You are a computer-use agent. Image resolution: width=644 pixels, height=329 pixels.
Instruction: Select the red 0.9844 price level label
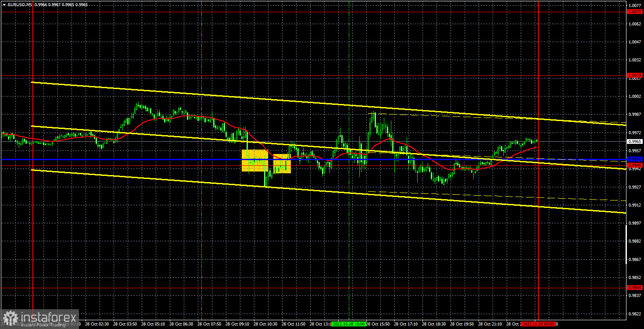tap(635, 288)
